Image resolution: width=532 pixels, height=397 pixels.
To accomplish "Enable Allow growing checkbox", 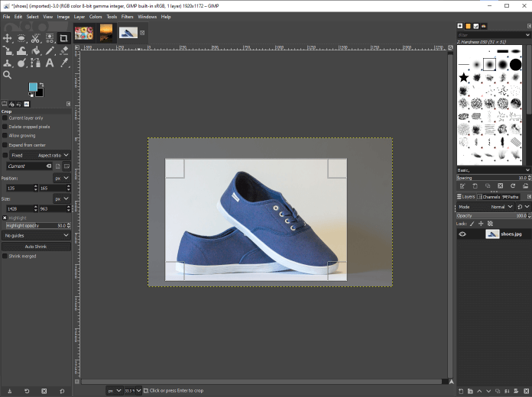I will click(5, 136).
